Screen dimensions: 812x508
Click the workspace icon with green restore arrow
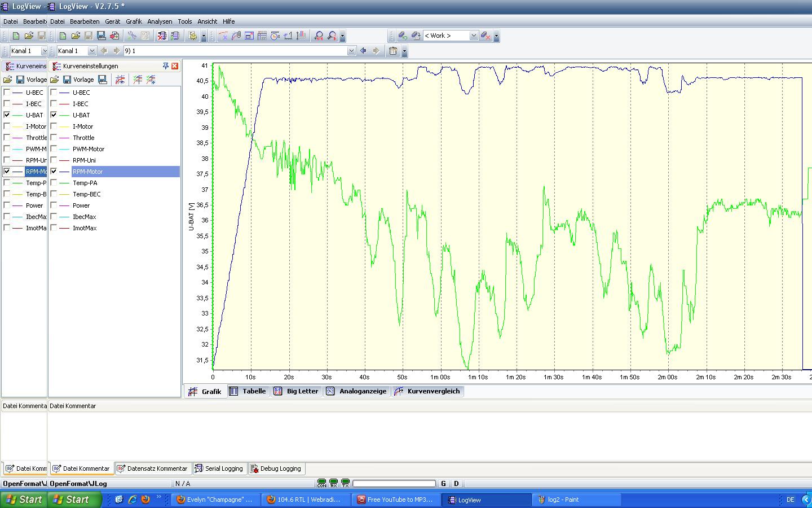403,36
